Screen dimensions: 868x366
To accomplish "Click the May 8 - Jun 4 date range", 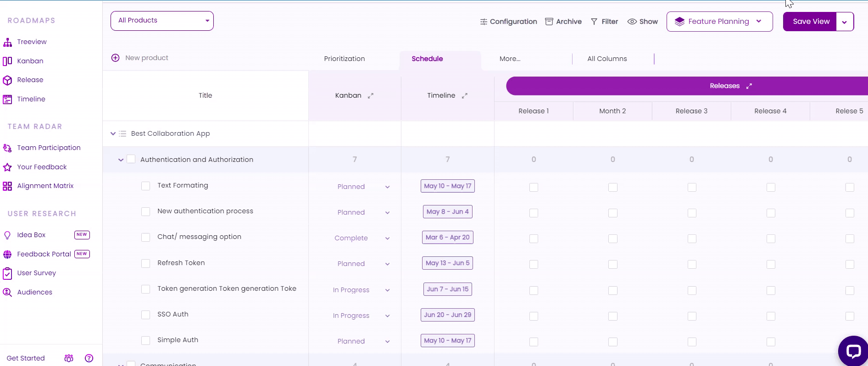I will tap(448, 212).
